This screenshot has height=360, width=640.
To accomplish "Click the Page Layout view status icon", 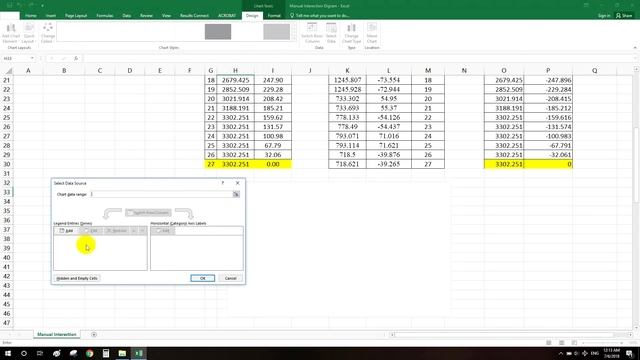I will (x=562, y=343).
